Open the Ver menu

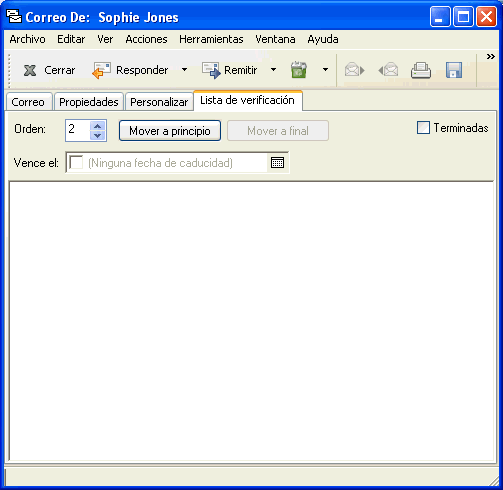pos(105,39)
